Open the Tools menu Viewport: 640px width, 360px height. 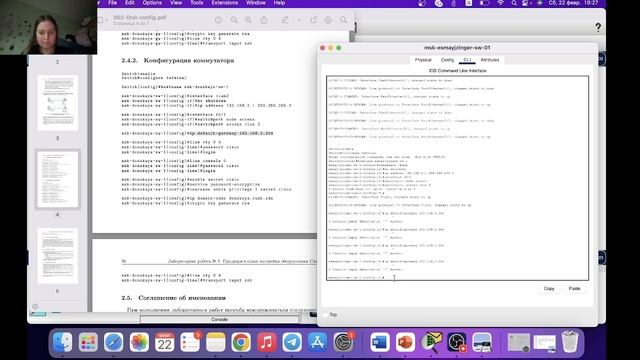pos(197,3)
